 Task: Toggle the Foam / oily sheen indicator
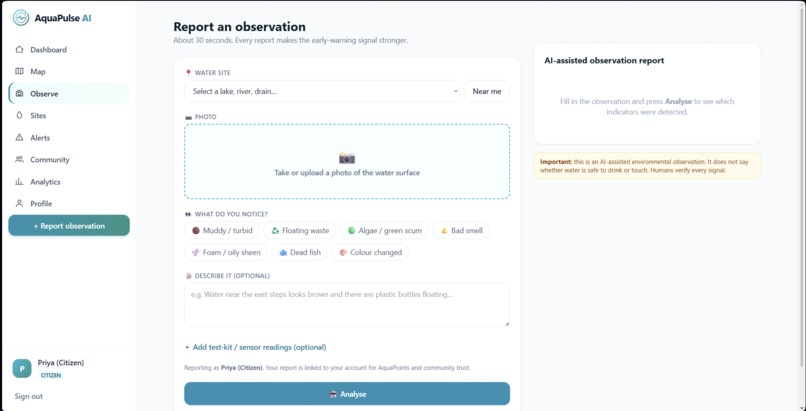226,252
